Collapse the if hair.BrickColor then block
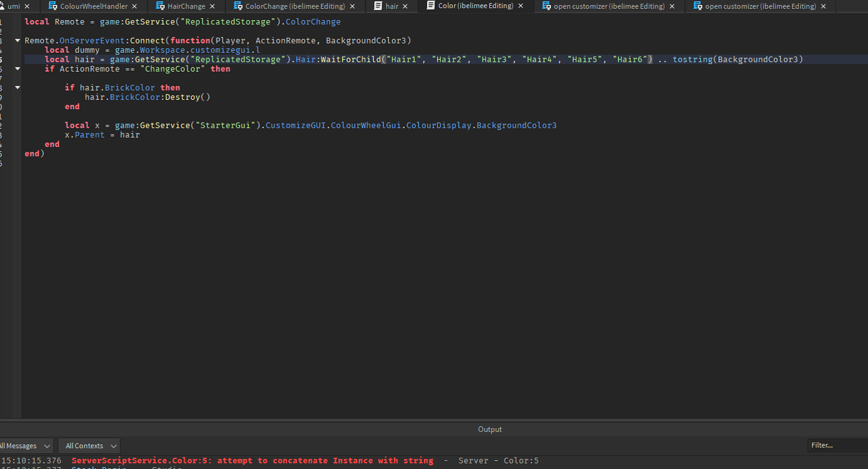The width and height of the screenshot is (868, 469). click(x=18, y=88)
